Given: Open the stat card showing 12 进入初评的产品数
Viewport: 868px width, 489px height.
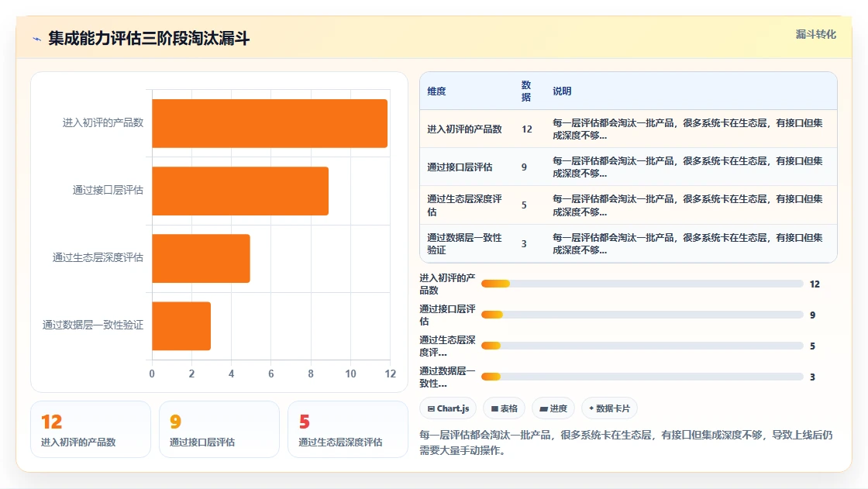Looking at the screenshot, I should click(91, 430).
